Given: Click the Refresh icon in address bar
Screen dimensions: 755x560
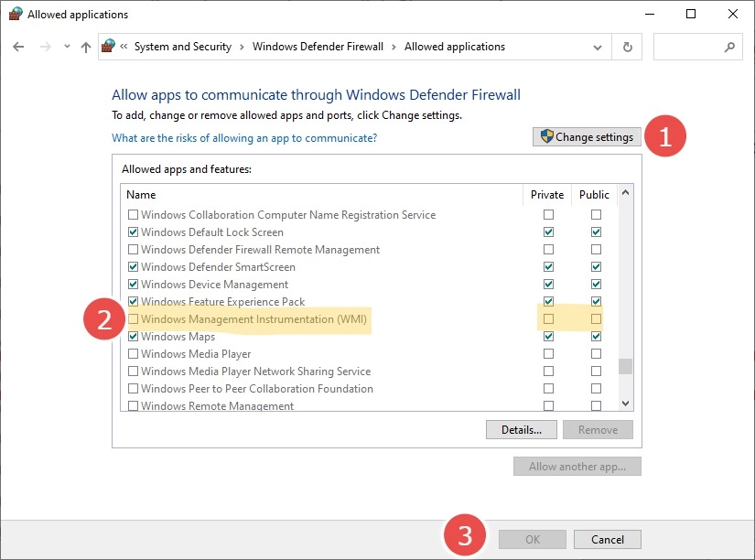Looking at the screenshot, I should [x=628, y=47].
